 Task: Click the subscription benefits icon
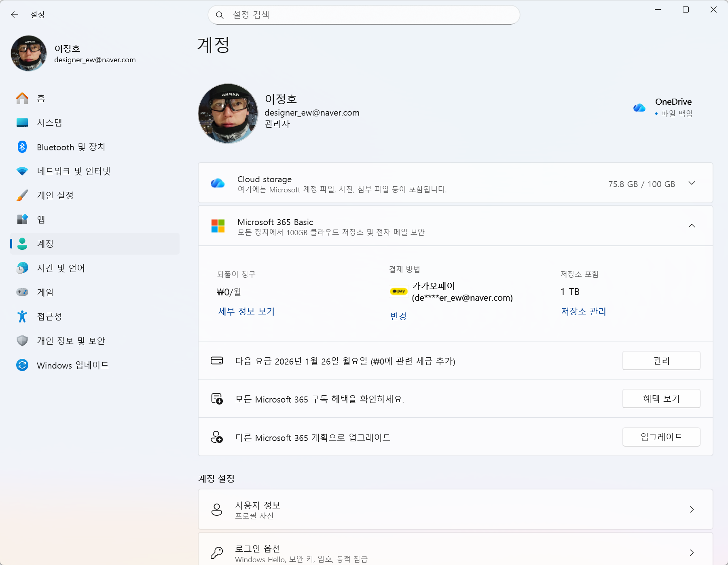(217, 399)
